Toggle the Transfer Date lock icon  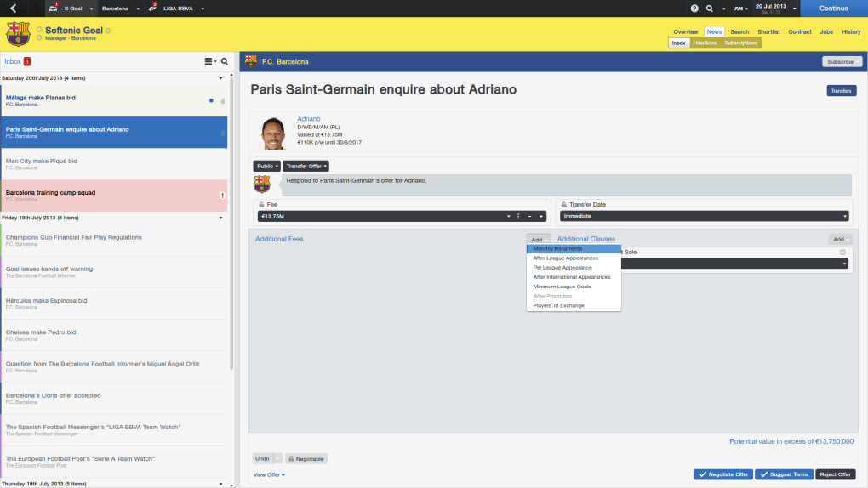563,205
